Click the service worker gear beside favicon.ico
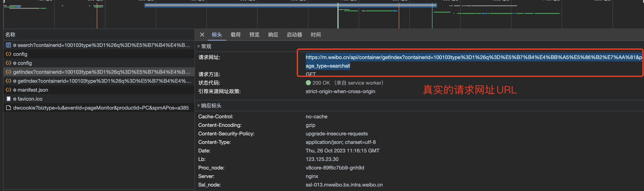Viewport: 644px width, 191px height. (x=15, y=99)
